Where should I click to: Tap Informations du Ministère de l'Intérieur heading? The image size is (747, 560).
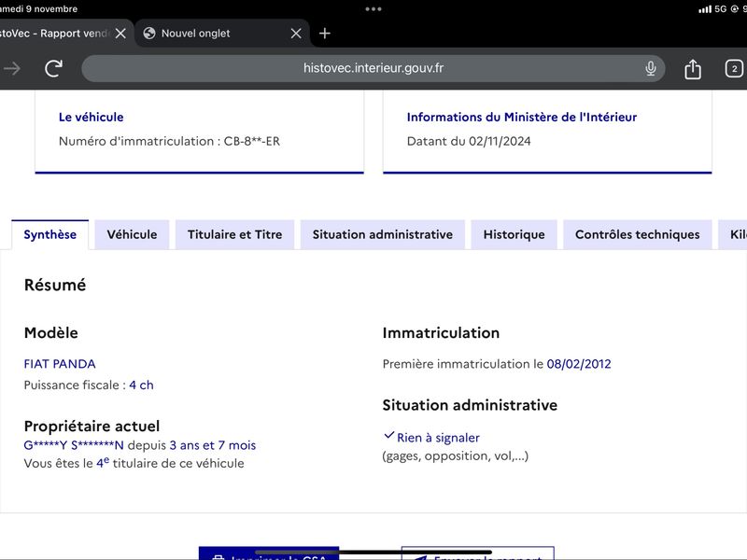522,118
